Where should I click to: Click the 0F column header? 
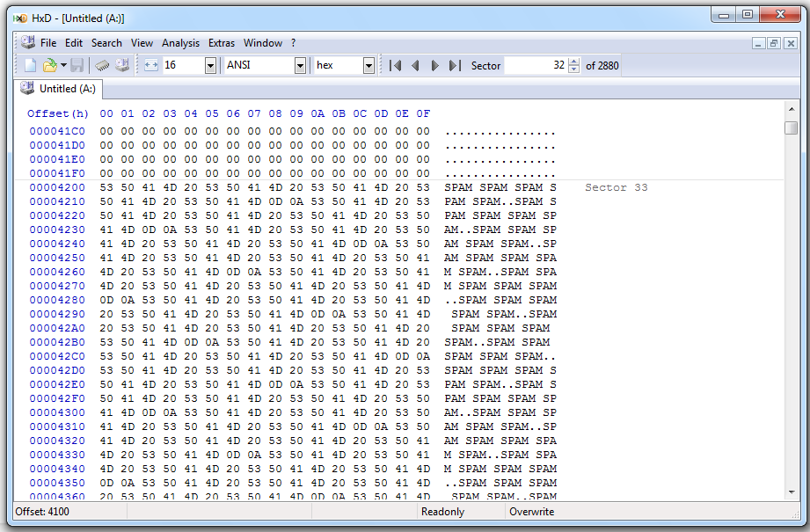(423, 113)
